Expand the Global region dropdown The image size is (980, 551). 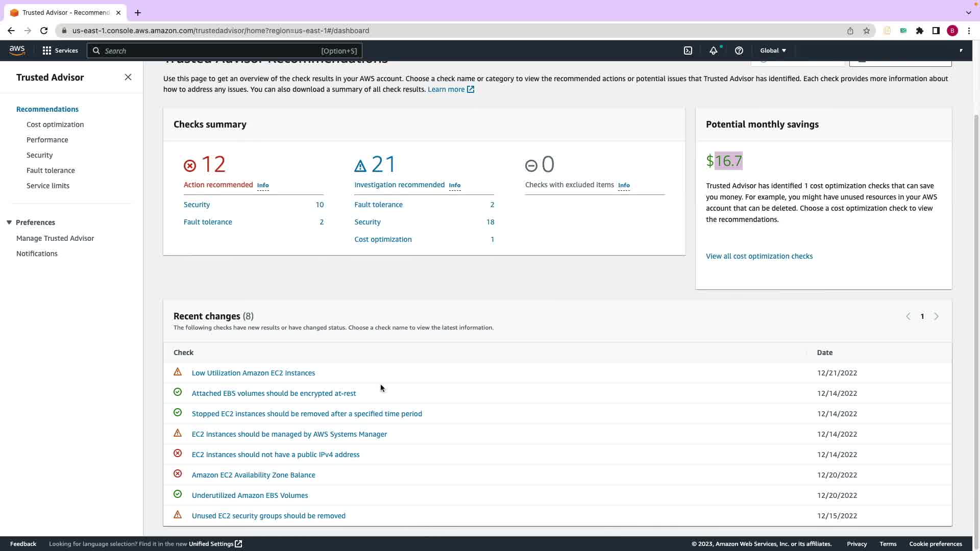point(773,51)
